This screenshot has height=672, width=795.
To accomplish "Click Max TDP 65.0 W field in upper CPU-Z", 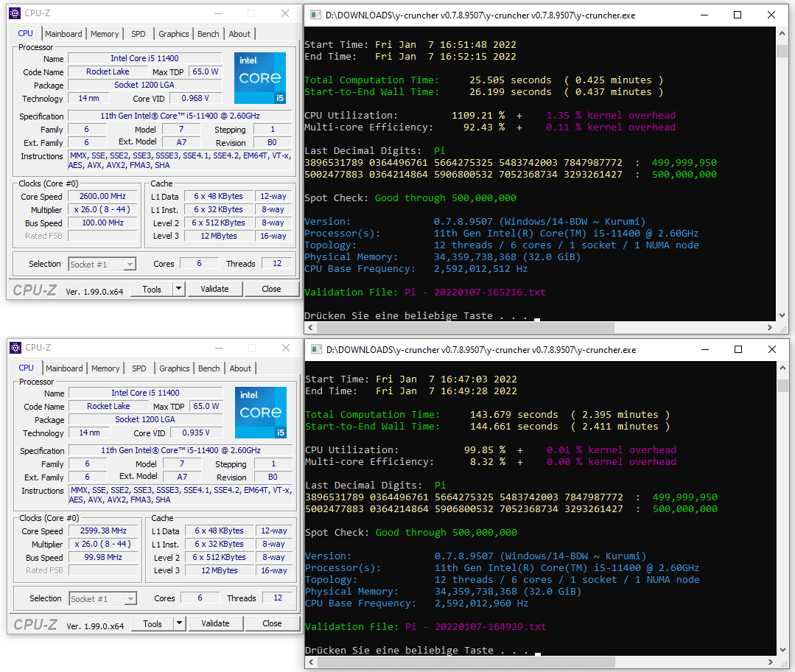I will (x=206, y=72).
